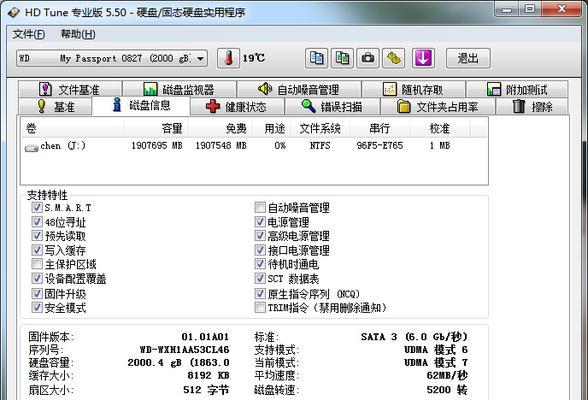Viewport: 588px width, 400px height.
Task: Click the serial number WD-WXH1AA53CL46
Action: click(184, 350)
